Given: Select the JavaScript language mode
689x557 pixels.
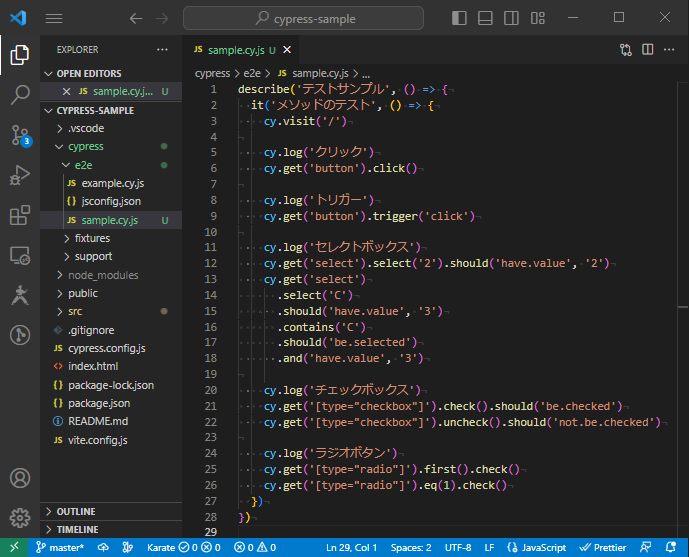Looking at the screenshot, I should point(537,547).
